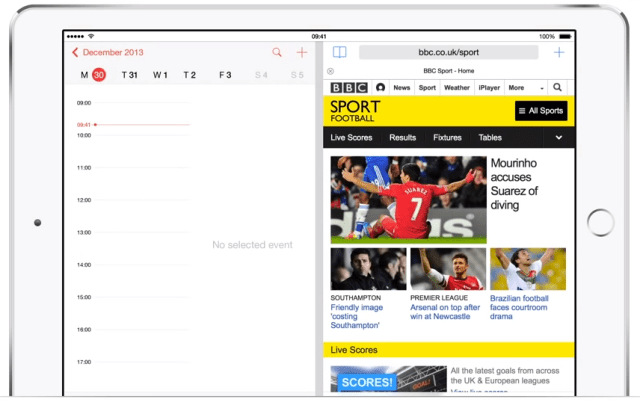Click the BBC logo blocks
The height and width of the screenshot is (414, 640).
click(x=349, y=88)
